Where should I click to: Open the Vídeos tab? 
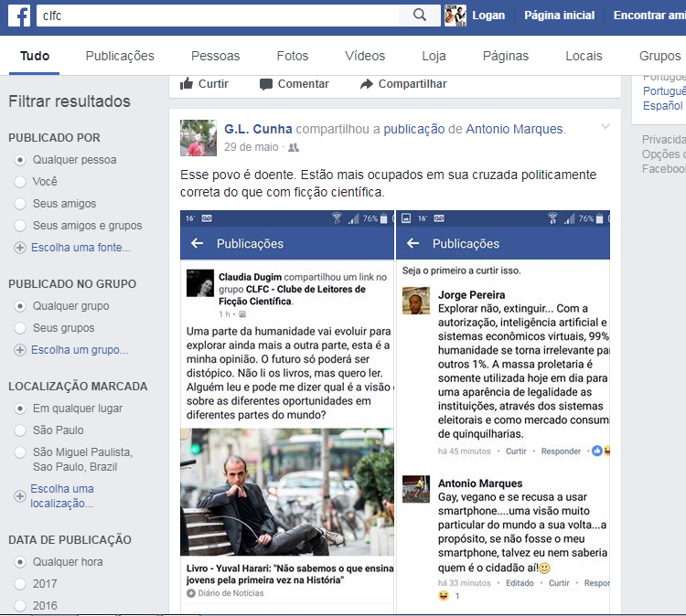365,56
